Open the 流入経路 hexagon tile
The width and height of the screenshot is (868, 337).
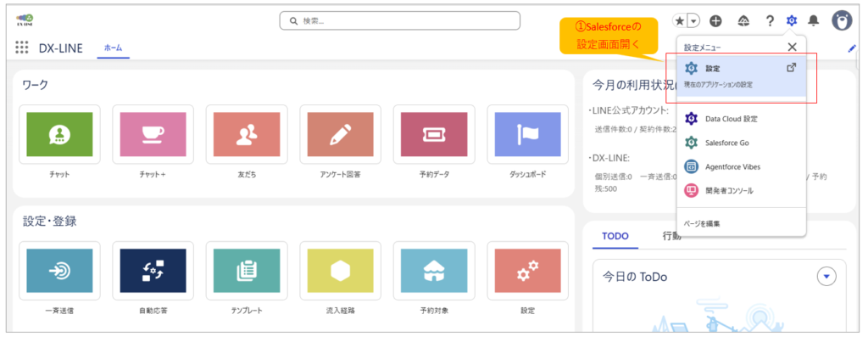coord(341,271)
